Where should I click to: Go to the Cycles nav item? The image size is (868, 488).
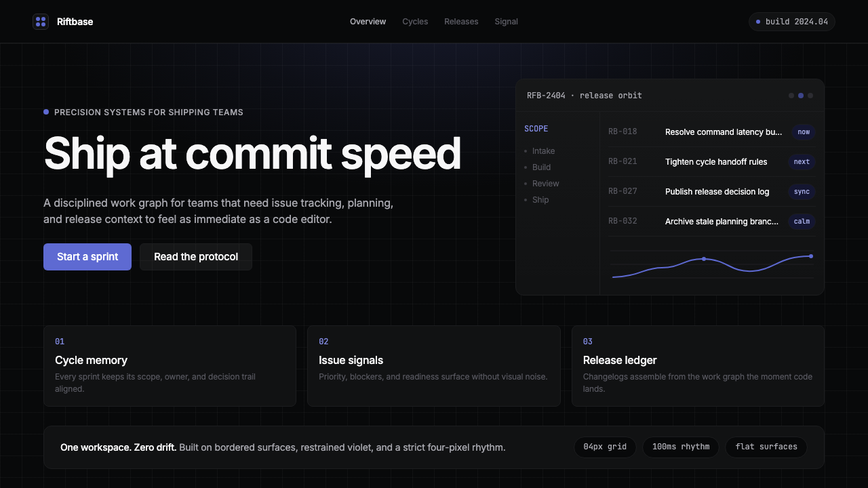coord(415,22)
